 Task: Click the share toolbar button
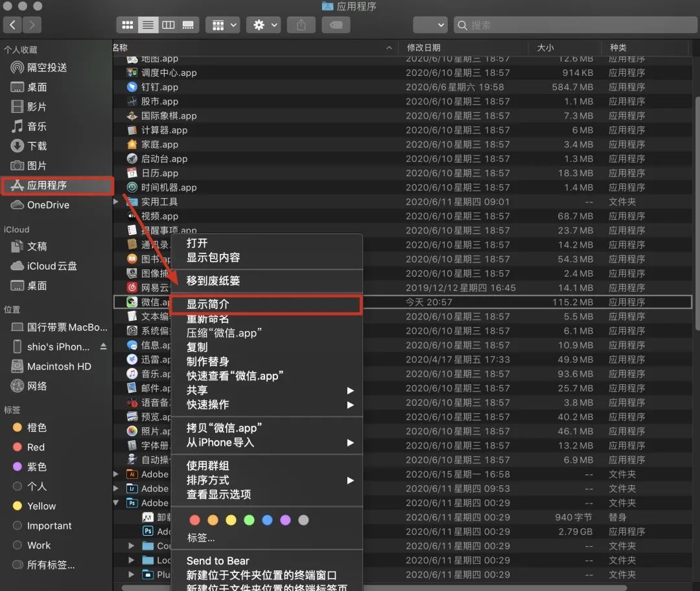pos(301,25)
